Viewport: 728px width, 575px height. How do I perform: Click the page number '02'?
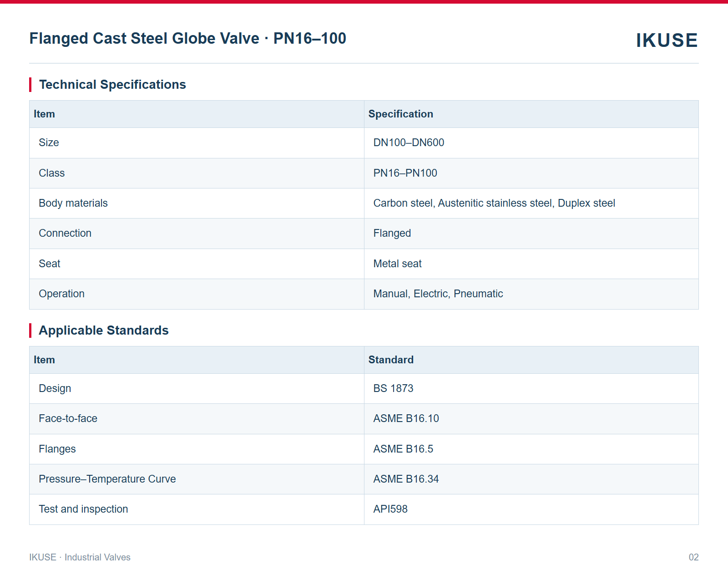click(x=693, y=557)
